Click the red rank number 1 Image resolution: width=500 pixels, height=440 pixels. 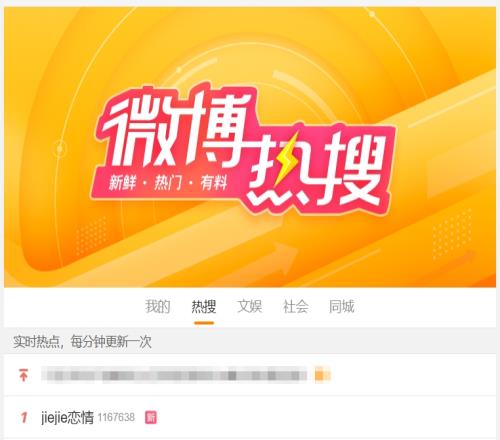(x=24, y=417)
